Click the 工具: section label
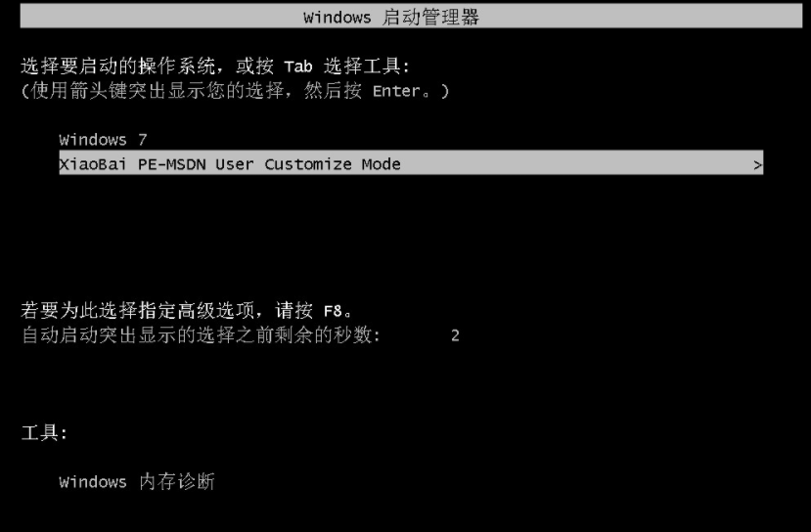811x532 pixels. pos(44,432)
